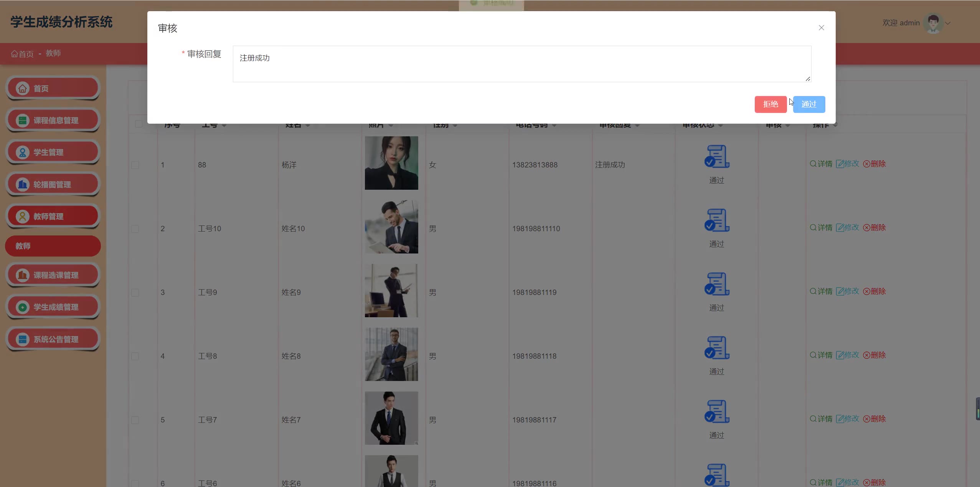This screenshot has width=980, height=487.
Task: Check the row checkbox for 杨洋
Action: coord(135,165)
